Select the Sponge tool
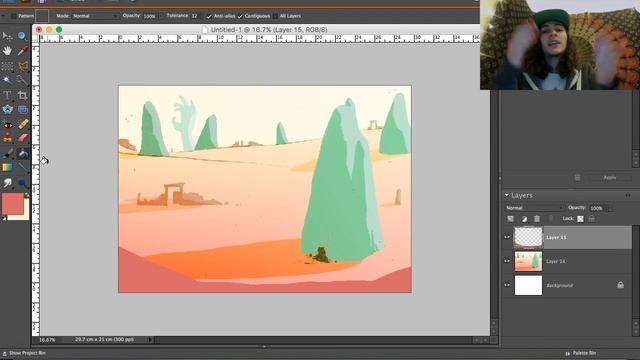Viewport: 640px width, 360px height. 22,182
